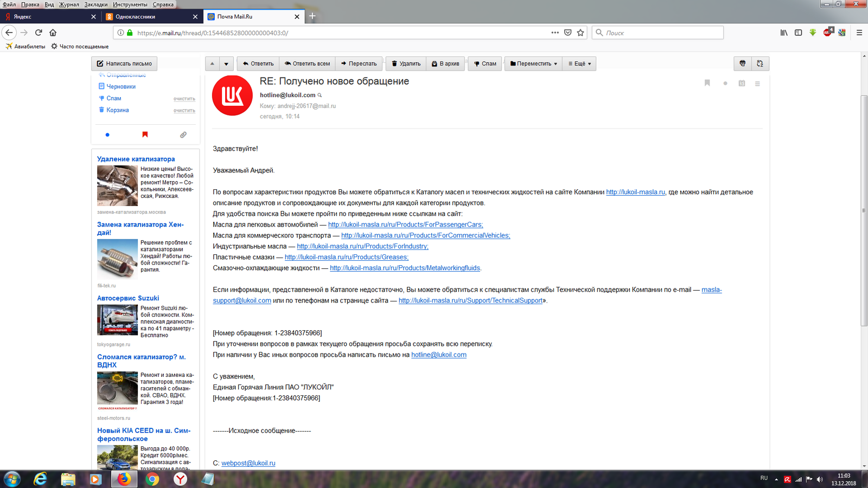868x488 pixels.
Task: Switch to the Одноклассники tab
Action: tap(152, 17)
